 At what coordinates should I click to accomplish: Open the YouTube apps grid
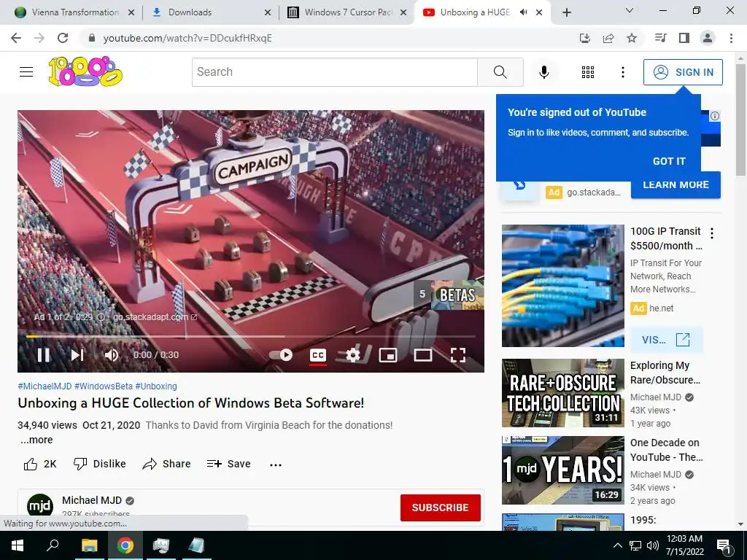(x=588, y=72)
